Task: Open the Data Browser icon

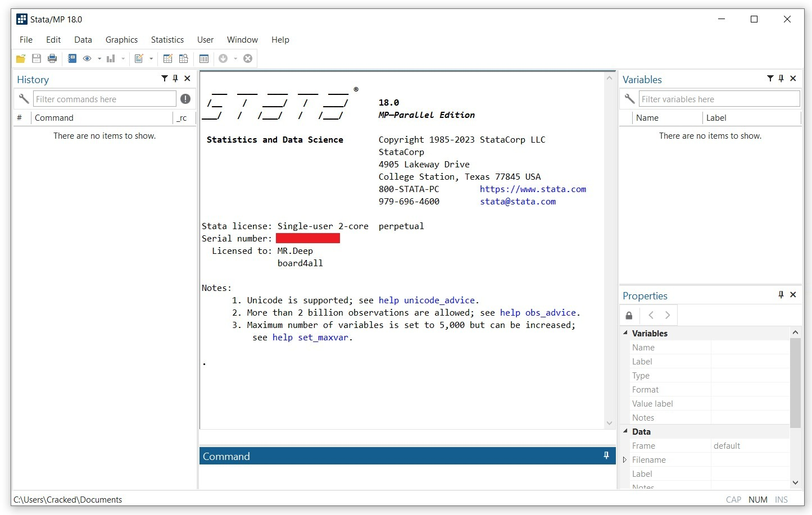Action: pos(183,58)
